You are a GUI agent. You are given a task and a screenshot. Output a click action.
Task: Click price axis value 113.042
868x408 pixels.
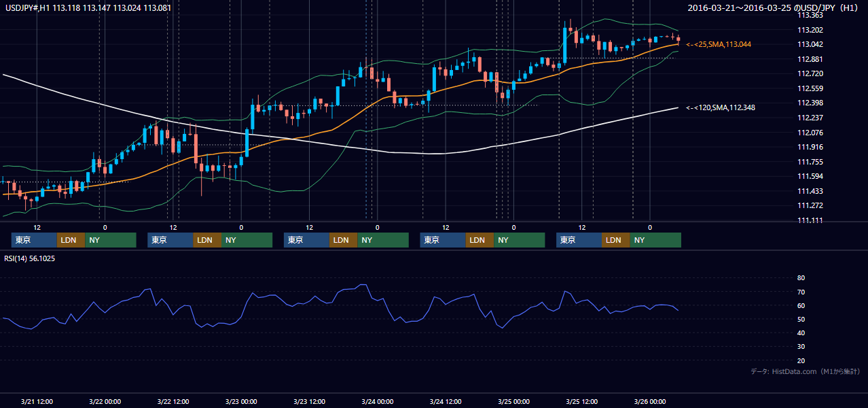click(x=810, y=44)
